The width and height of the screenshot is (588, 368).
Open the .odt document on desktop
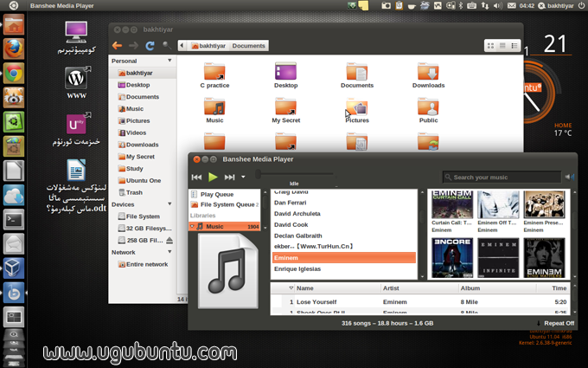pos(76,186)
